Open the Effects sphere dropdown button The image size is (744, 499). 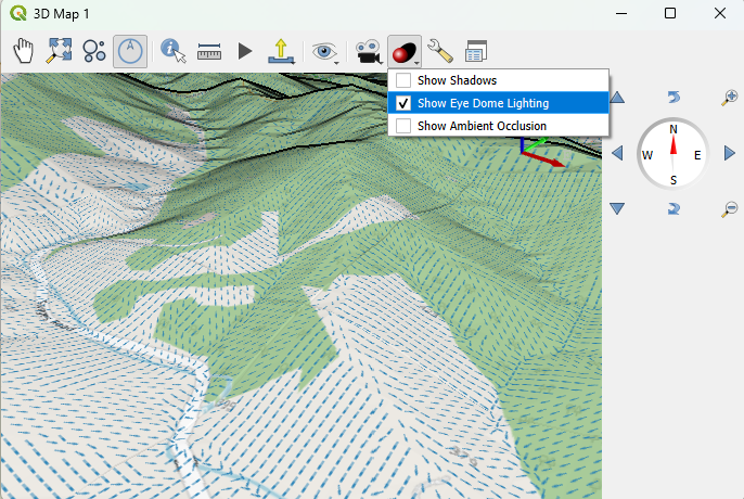(404, 51)
